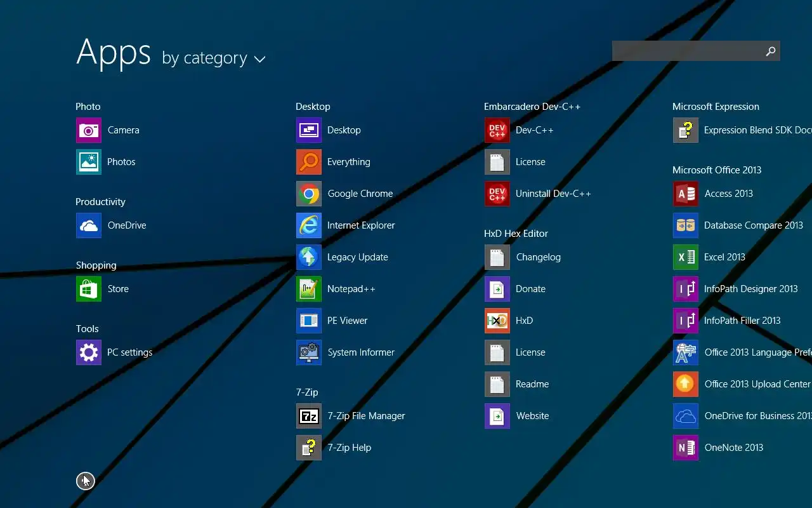Launch Notepad++ icon
The height and width of the screenshot is (508, 812).
309,289
